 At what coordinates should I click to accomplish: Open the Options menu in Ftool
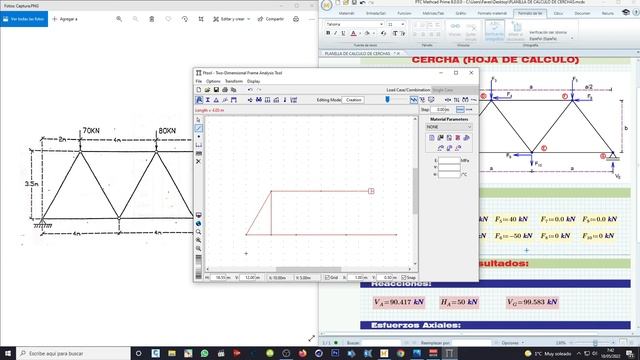tap(213, 81)
